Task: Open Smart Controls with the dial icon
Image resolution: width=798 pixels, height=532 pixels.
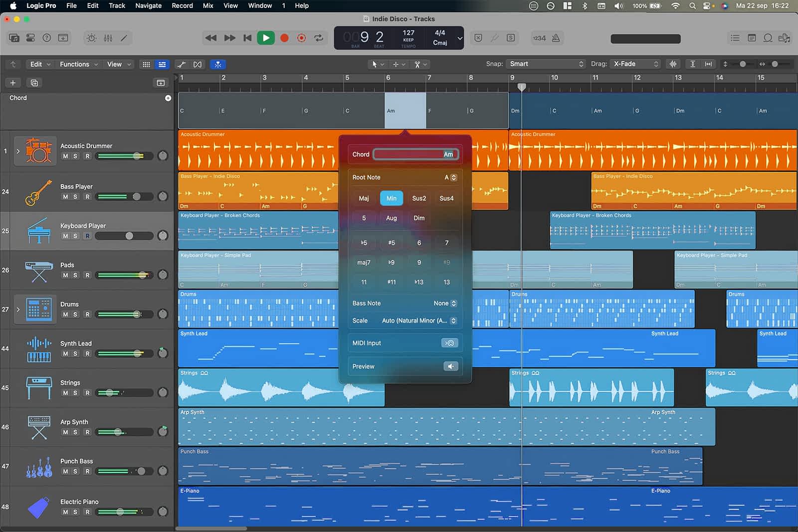Action: click(91, 38)
